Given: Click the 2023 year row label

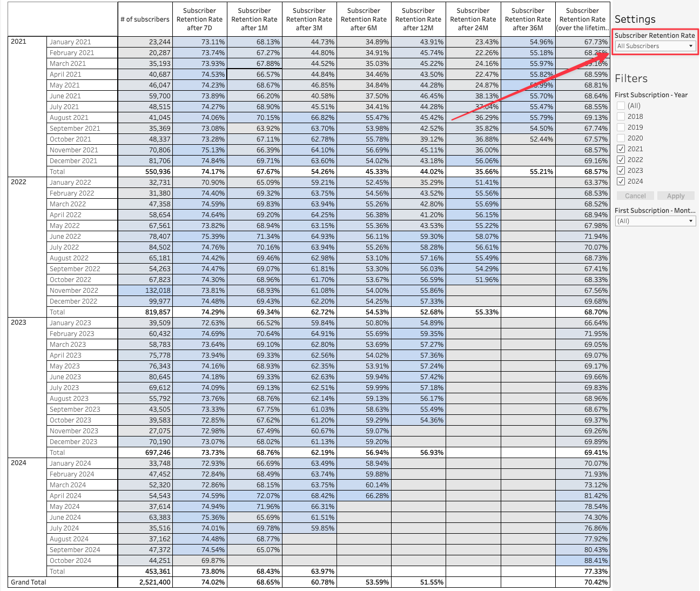Looking at the screenshot, I should (19, 323).
